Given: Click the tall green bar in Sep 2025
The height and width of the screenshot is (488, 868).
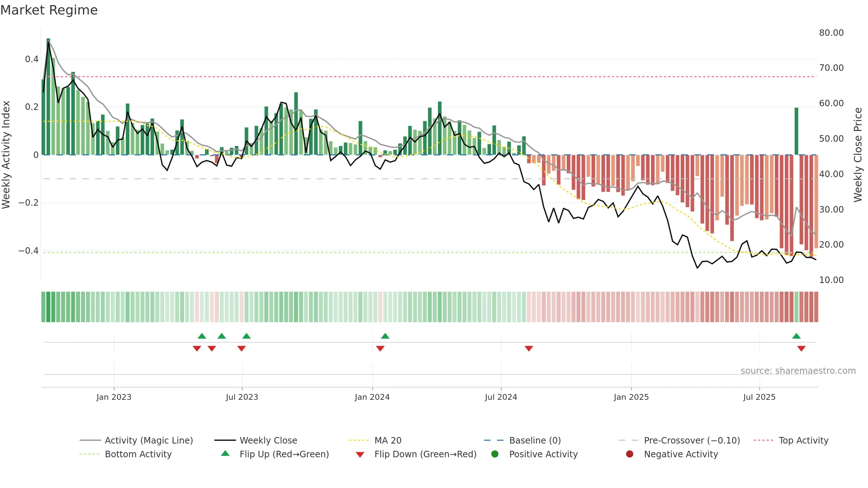Looking at the screenshot, I should (x=796, y=131).
